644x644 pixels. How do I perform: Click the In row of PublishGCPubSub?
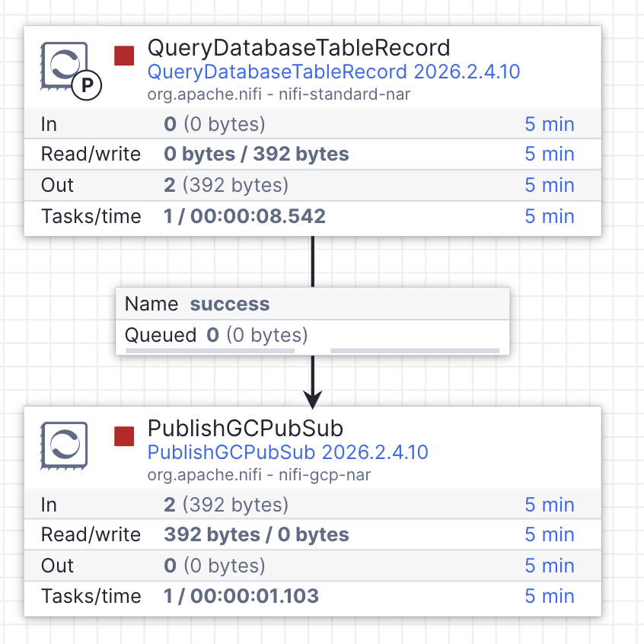[x=312, y=504]
